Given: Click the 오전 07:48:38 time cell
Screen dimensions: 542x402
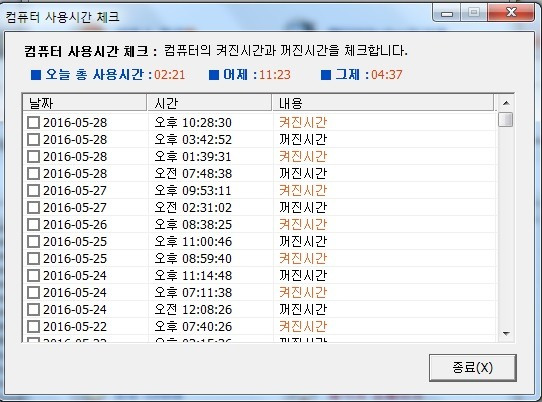Looking at the screenshot, I should tap(193, 173).
